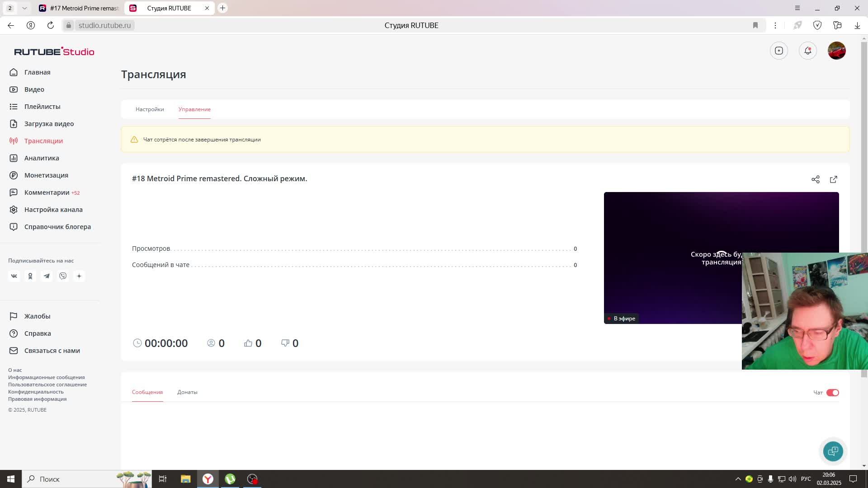Screen dimensions: 868x488
Task: Open the Пользовательское соглашение link
Action: coord(47,385)
